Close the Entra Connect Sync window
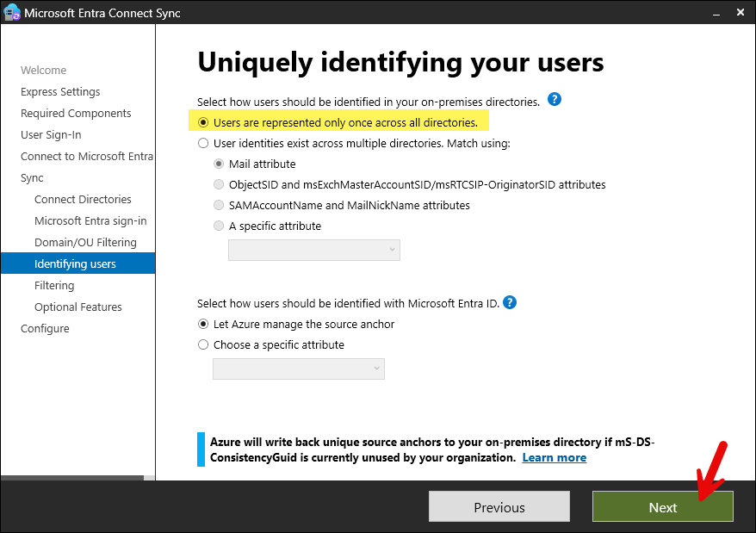This screenshot has height=533, width=756. tap(741, 13)
